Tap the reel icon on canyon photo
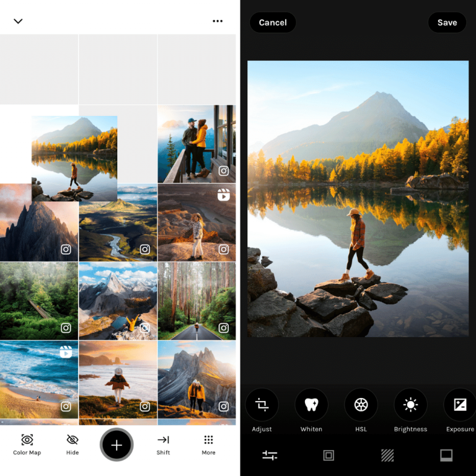Viewport: 476px width, 476px height. coord(224,195)
